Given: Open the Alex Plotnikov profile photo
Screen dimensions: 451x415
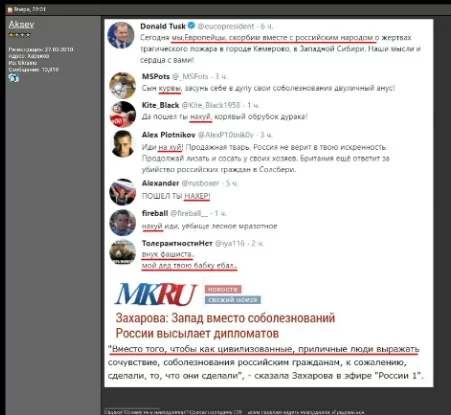Looking at the screenshot, I should (122, 144).
